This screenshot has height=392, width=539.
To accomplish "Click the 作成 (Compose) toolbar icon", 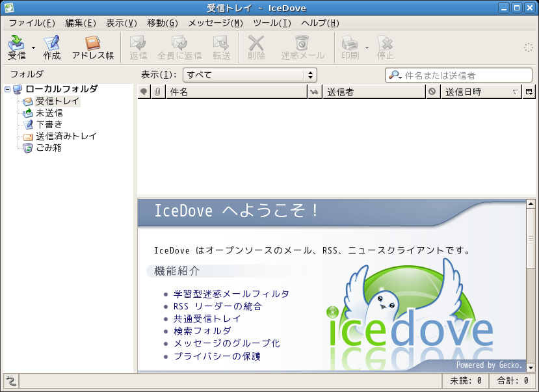I will (x=51, y=47).
